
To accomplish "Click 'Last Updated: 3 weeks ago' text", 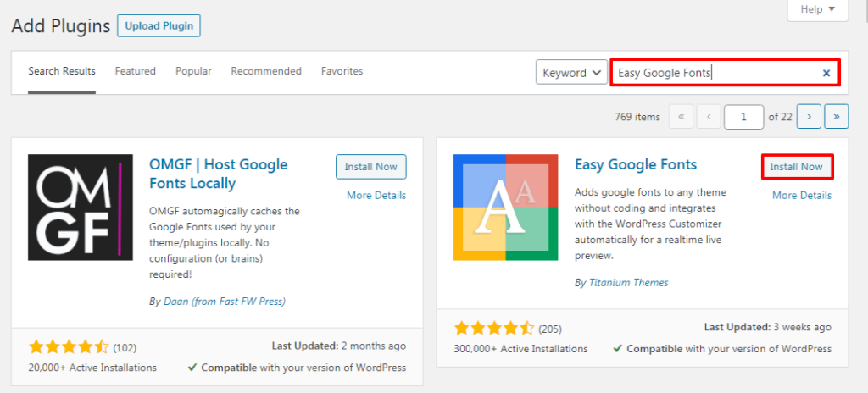I will tap(768, 327).
